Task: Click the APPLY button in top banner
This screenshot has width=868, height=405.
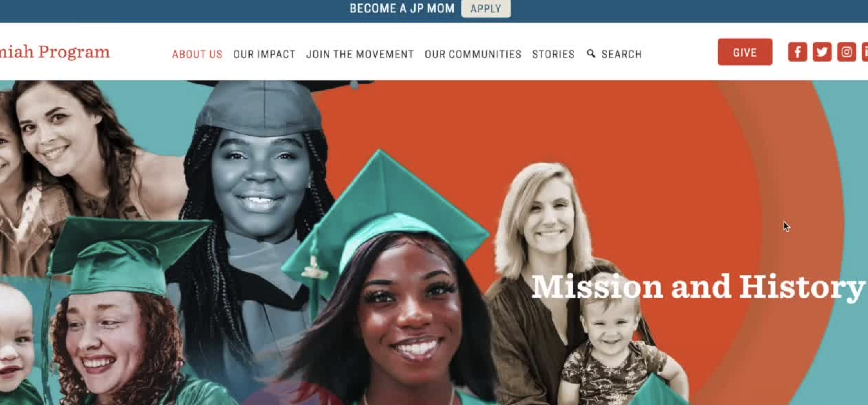Action: click(486, 8)
